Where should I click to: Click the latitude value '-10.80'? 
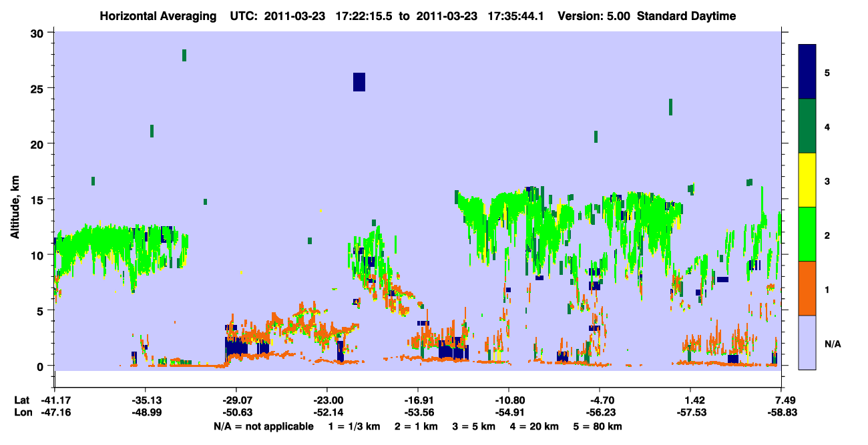pyautogui.click(x=509, y=400)
